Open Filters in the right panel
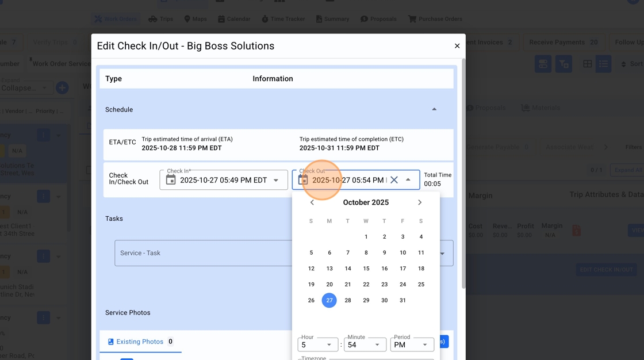Screen dimensions: 644x360 coord(633,147)
